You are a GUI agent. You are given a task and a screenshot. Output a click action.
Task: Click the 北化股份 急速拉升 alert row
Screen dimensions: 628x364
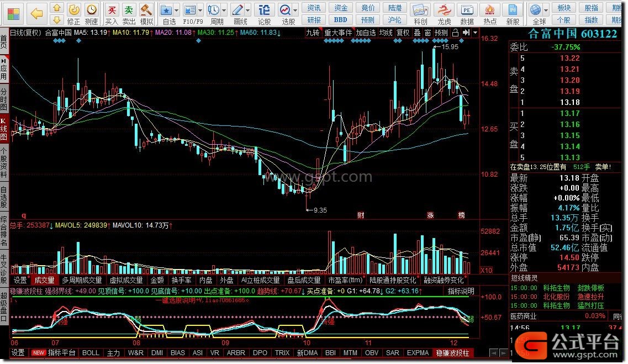(x=557, y=297)
